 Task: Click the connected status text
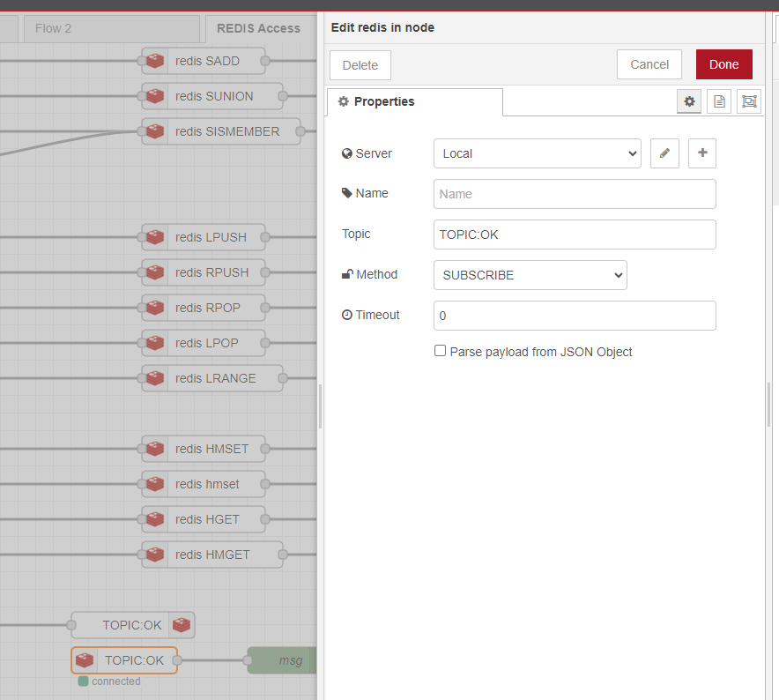click(x=115, y=681)
